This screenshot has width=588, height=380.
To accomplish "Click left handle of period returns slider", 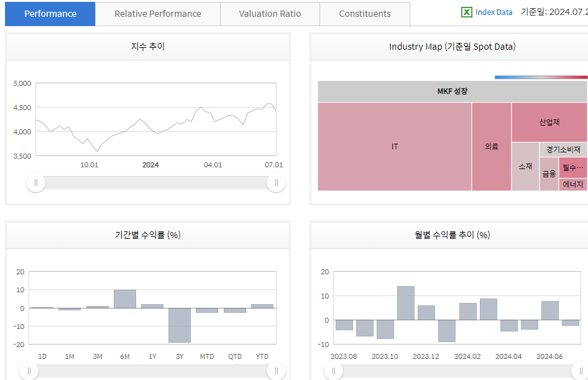I will [29, 372].
